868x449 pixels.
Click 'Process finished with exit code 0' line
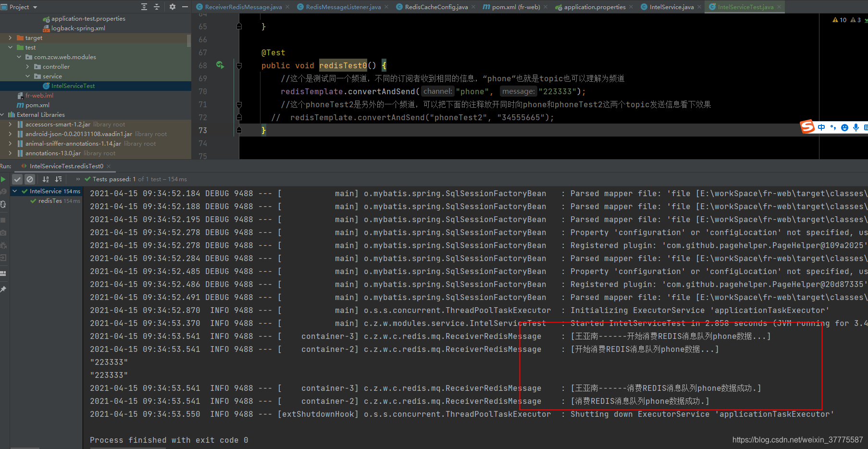pos(169,440)
